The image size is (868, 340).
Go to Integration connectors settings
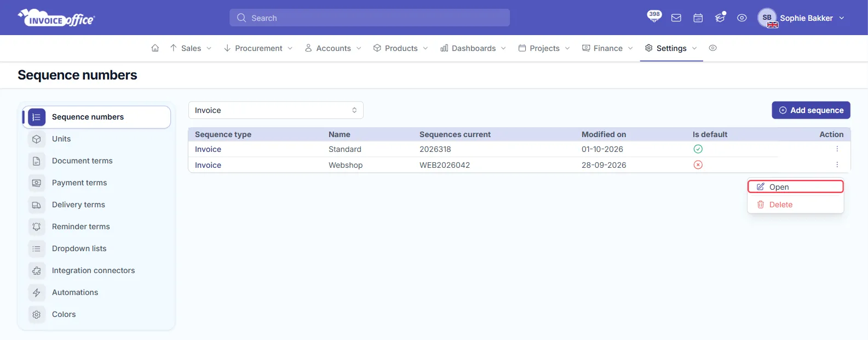pos(93,270)
